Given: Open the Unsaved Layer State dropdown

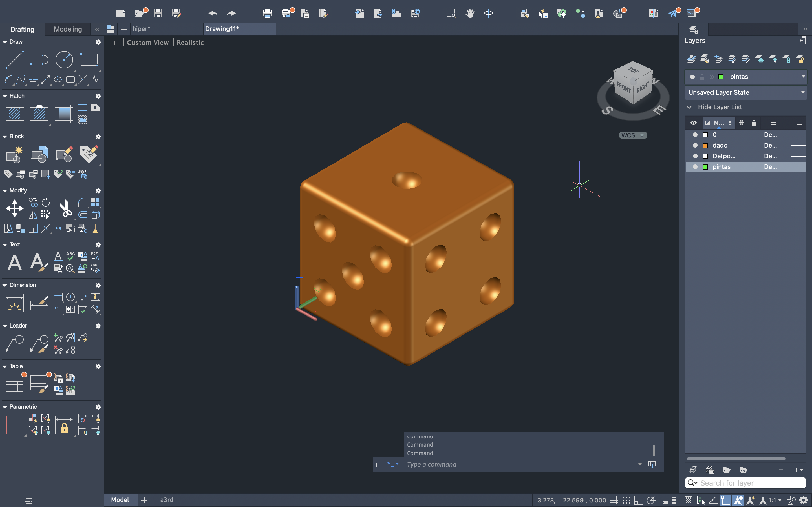Looking at the screenshot, I should pos(803,92).
